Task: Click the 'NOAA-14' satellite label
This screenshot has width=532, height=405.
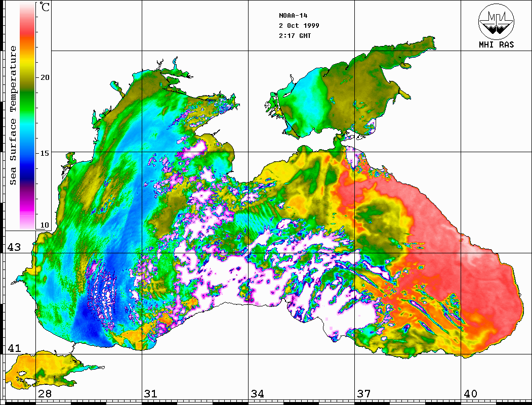Action: coord(293,16)
